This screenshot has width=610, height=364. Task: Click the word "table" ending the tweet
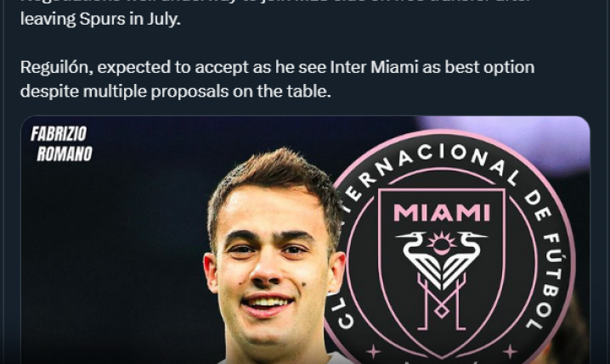310,91
